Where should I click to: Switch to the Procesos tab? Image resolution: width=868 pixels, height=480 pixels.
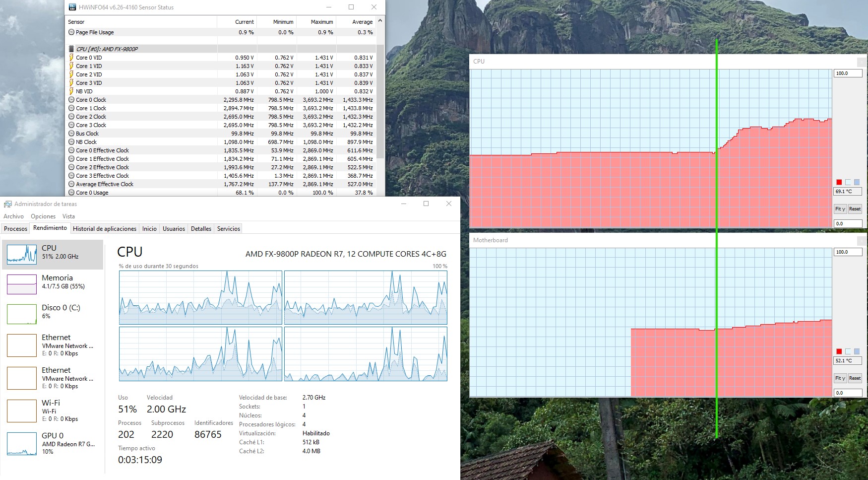[15, 229]
